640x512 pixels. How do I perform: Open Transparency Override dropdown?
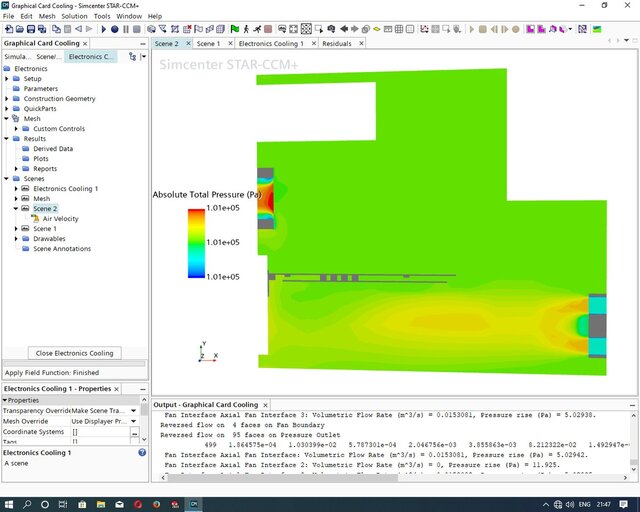pyautogui.click(x=133, y=410)
